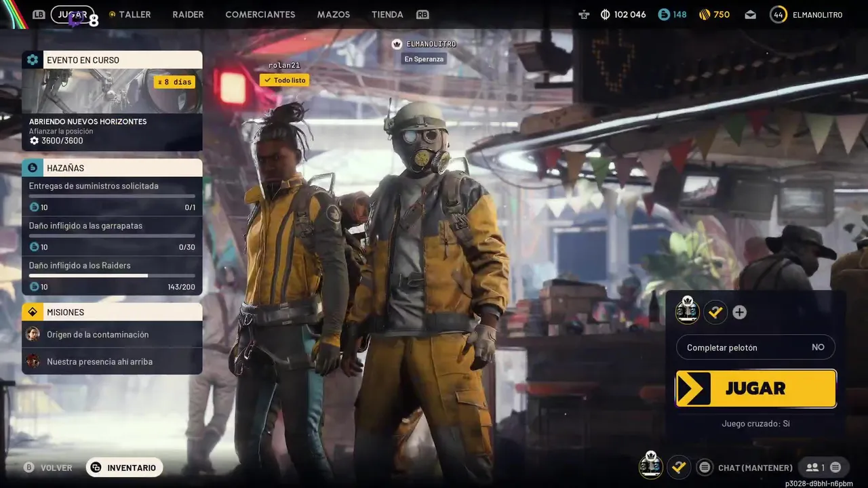The image size is (868, 488).
Task: Click the rolan21 player name tag
Action: (284, 65)
